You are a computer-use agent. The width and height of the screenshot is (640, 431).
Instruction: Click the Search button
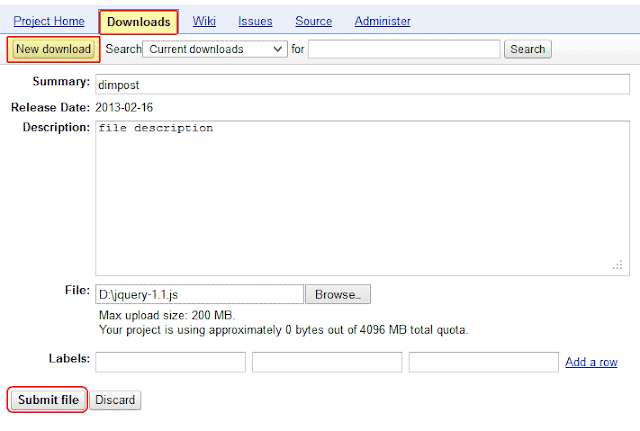tap(528, 49)
